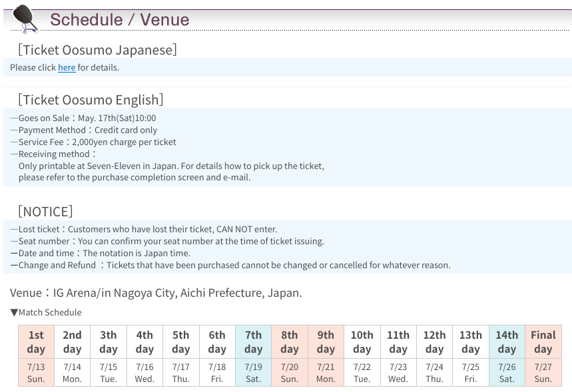Select the 13th day header cell
The height and width of the screenshot is (392, 572).
pyautogui.click(x=471, y=342)
